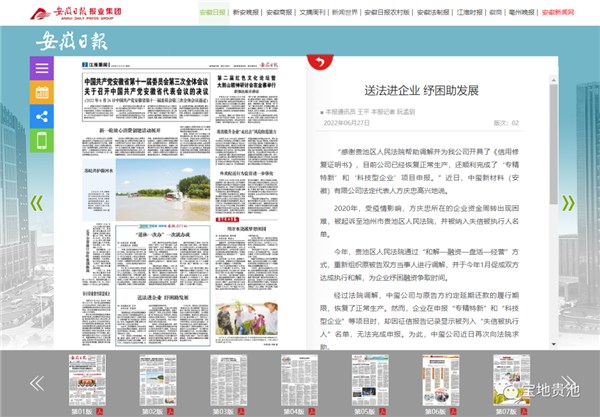Go to previous page with green left chevrons
The height and width of the screenshot is (417, 600).
[37, 203]
